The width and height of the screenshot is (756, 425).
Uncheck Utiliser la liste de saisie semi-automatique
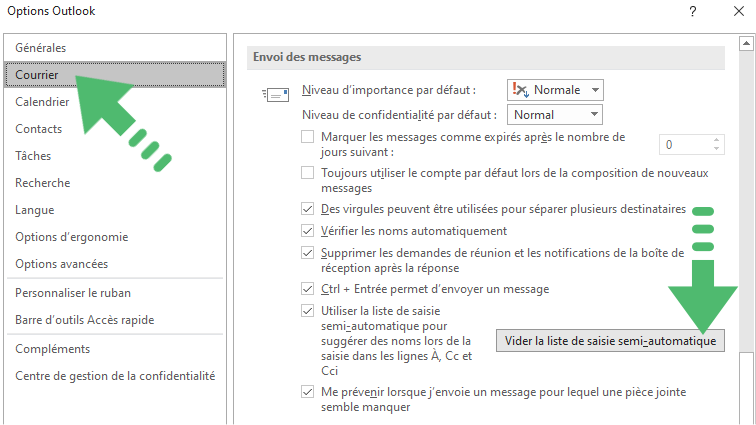[308, 311]
